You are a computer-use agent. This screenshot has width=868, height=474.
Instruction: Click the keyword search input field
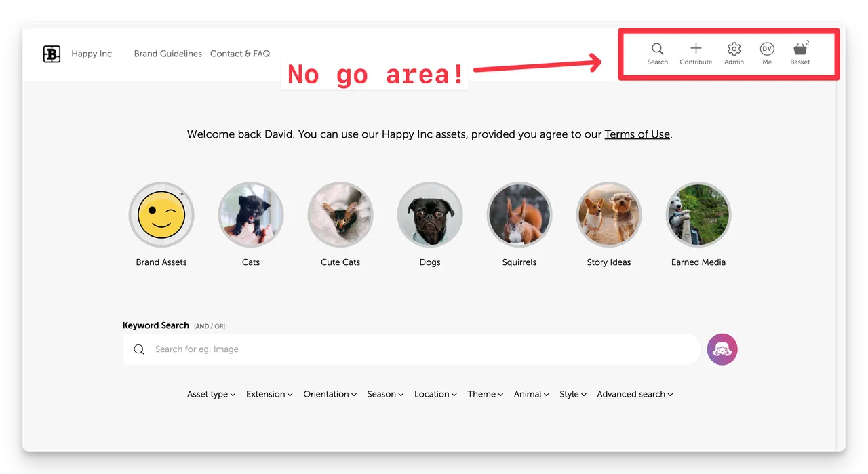pos(412,349)
